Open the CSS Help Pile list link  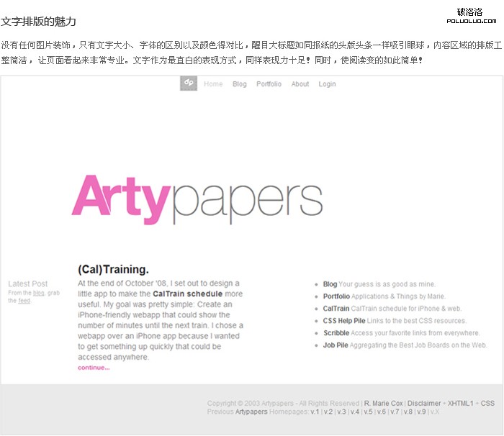tap(344, 321)
